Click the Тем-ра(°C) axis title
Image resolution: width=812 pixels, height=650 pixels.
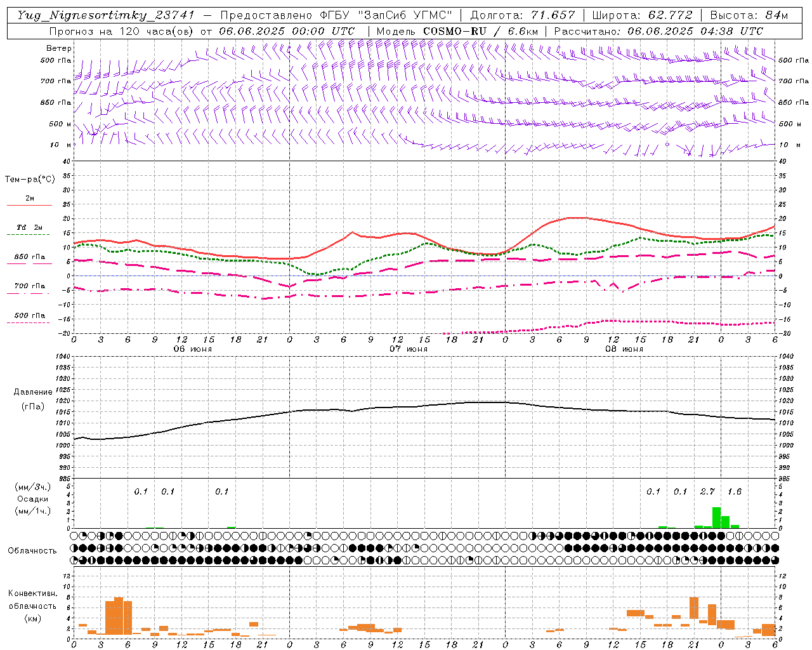click(30, 180)
